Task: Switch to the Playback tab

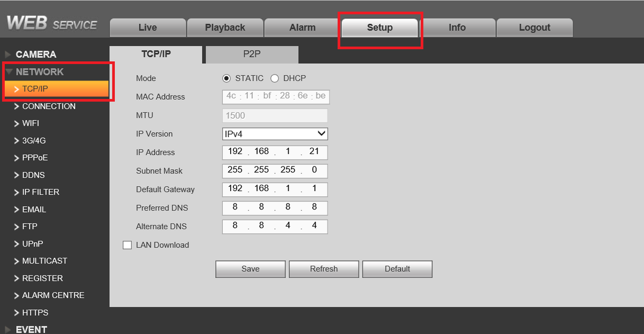Action: (x=225, y=27)
